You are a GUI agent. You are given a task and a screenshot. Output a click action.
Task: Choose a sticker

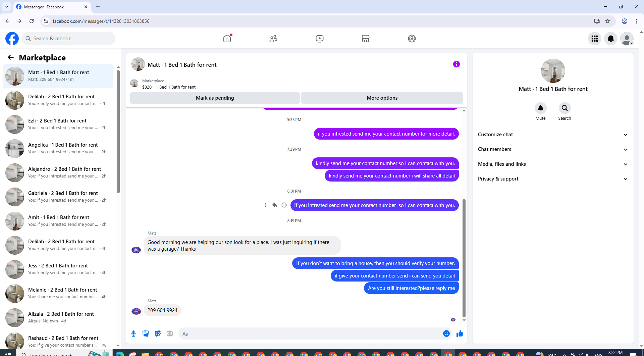tap(158, 334)
